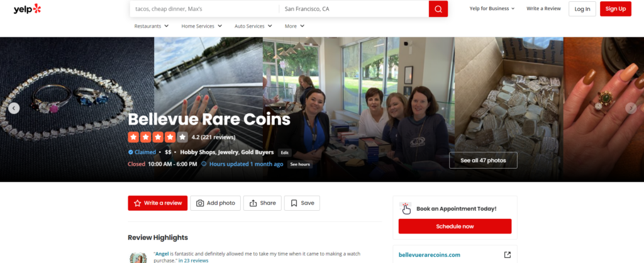Screen dimensions: 644x263
Task: Click the Share button
Action: pyautogui.click(x=262, y=203)
